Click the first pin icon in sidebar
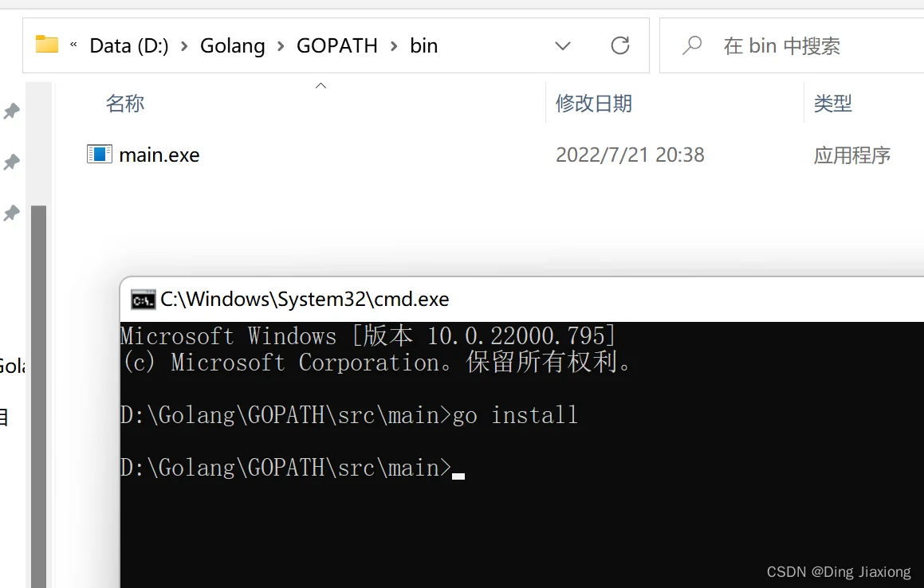The height and width of the screenshot is (588, 924). click(x=11, y=111)
